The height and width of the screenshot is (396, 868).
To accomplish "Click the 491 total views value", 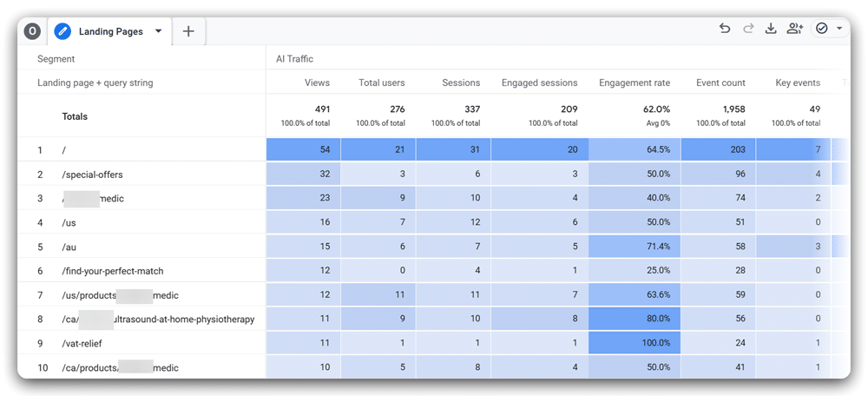I will tap(322, 109).
